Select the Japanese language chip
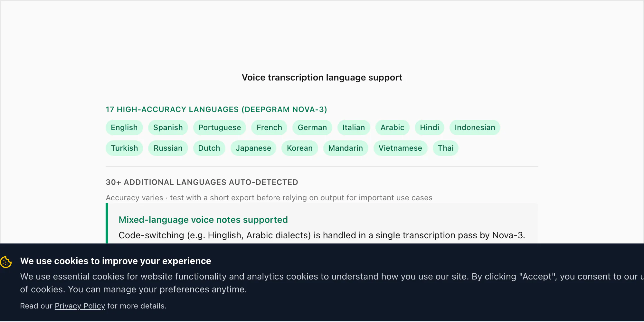The image size is (644, 322). point(253,148)
